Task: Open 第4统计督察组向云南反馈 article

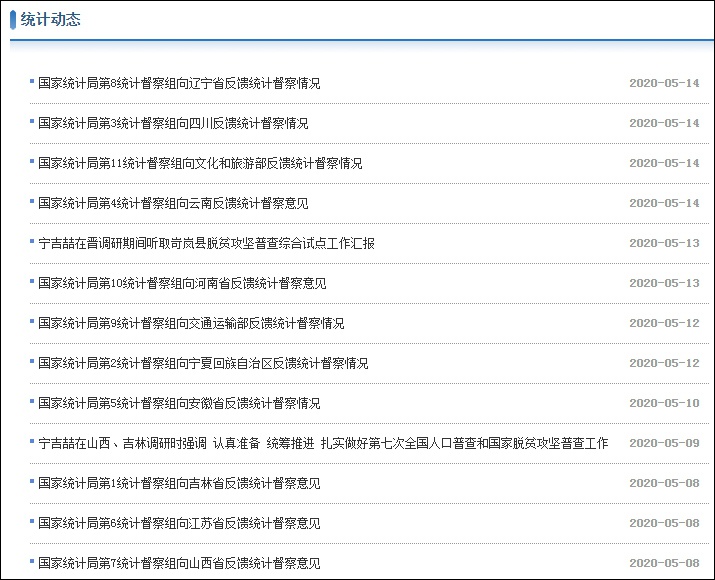Action: point(173,203)
